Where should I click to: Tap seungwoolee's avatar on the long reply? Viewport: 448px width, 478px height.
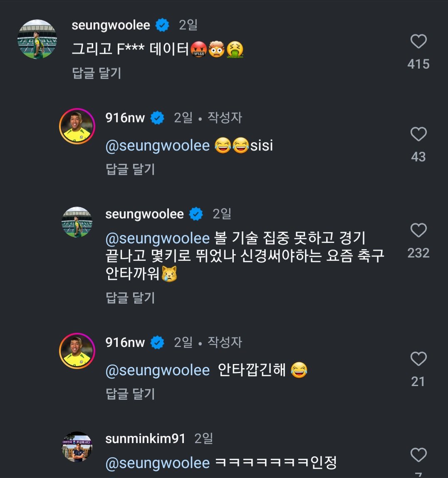pos(77,222)
